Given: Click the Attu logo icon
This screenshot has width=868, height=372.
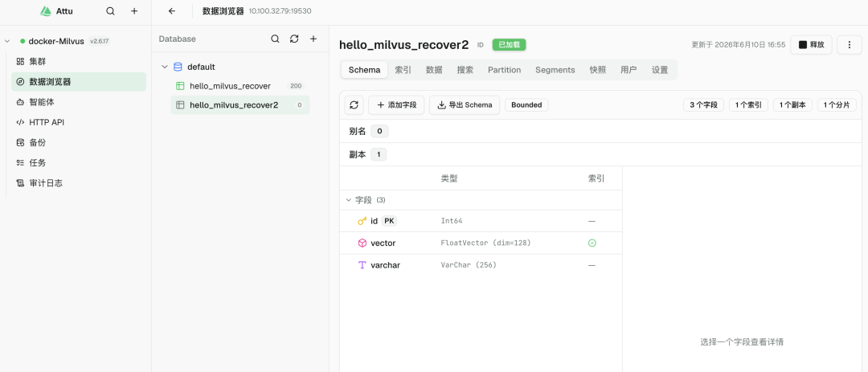Looking at the screenshot, I should point(46,11).
